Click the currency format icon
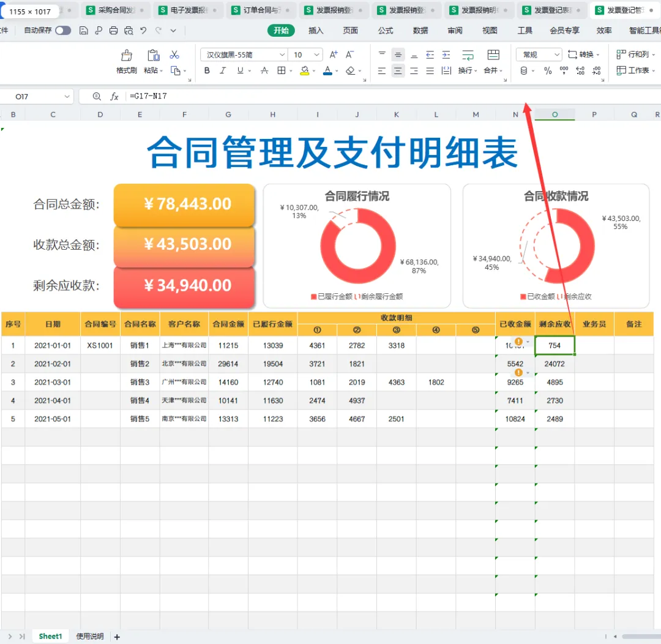This screenshot has width=661, height=644. tap(523, 71)
